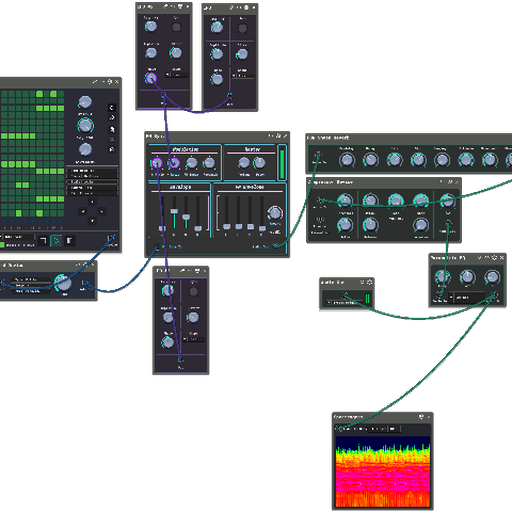This screenshot has height=512, width=512.
Task: Open the device dropdown in the small audio output module
Action: (344, 302)
